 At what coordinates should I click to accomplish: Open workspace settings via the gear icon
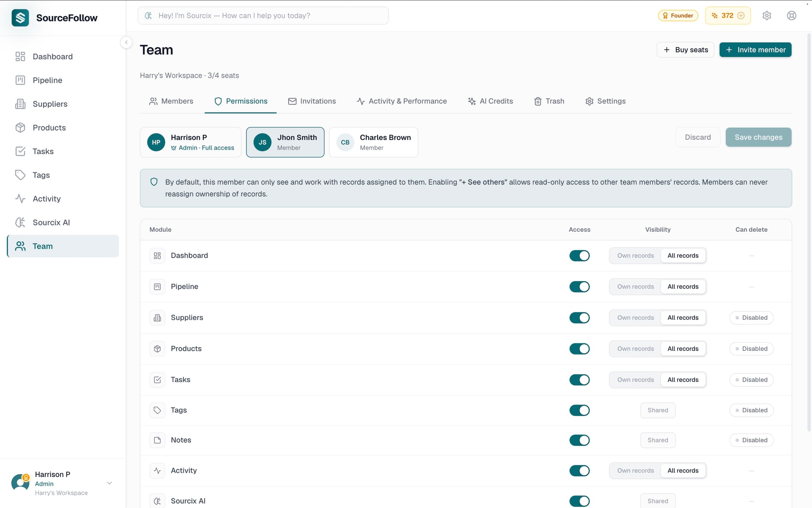tap(767, 15)
